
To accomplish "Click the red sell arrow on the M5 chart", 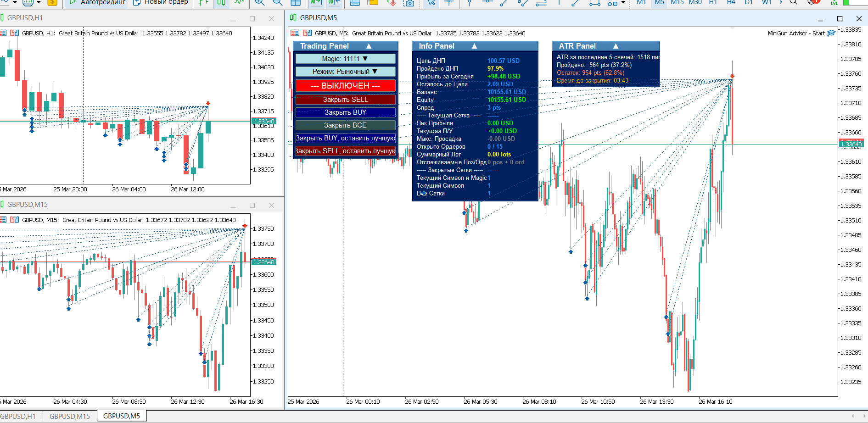I will point(732,76).
